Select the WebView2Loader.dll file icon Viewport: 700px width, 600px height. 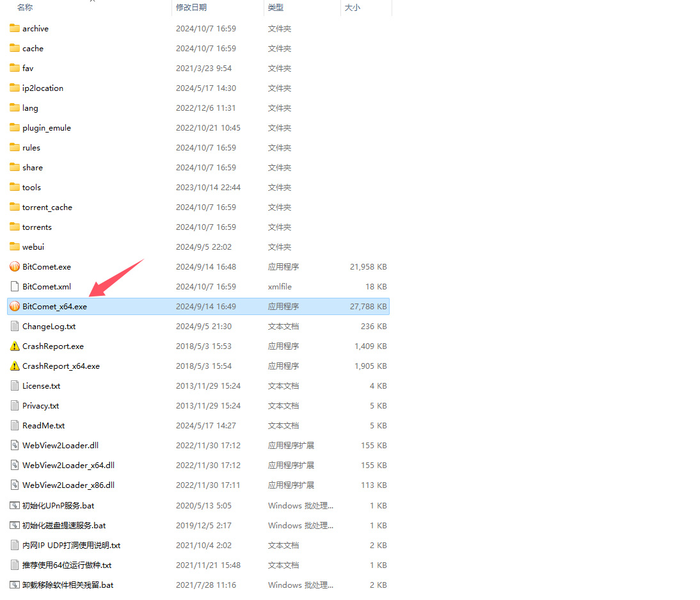15,446
